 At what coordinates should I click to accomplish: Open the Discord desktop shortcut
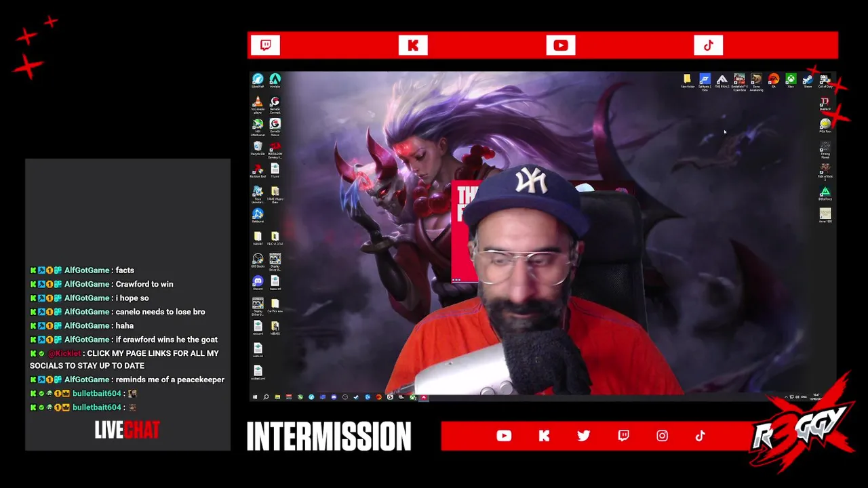(258, 283)
